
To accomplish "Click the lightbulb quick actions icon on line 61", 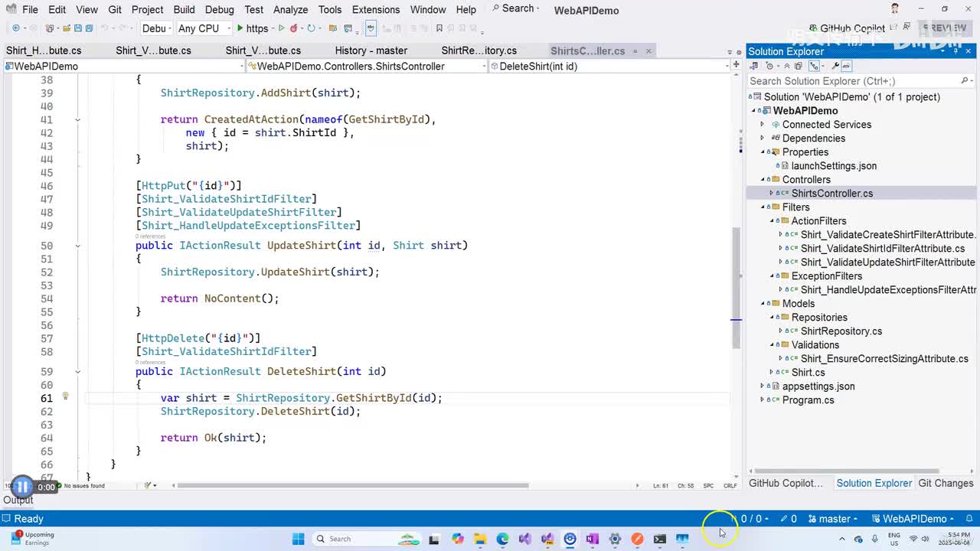I will click(x=65, y=396).
